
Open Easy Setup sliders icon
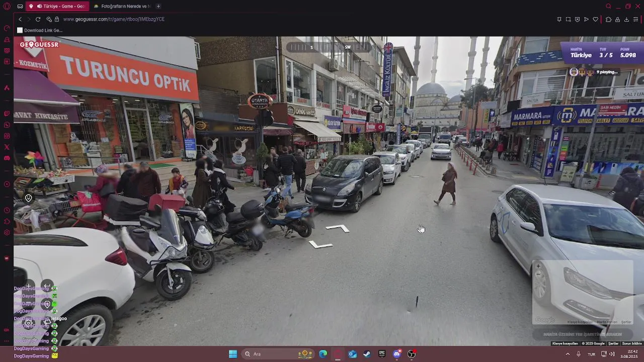[636, 19]
